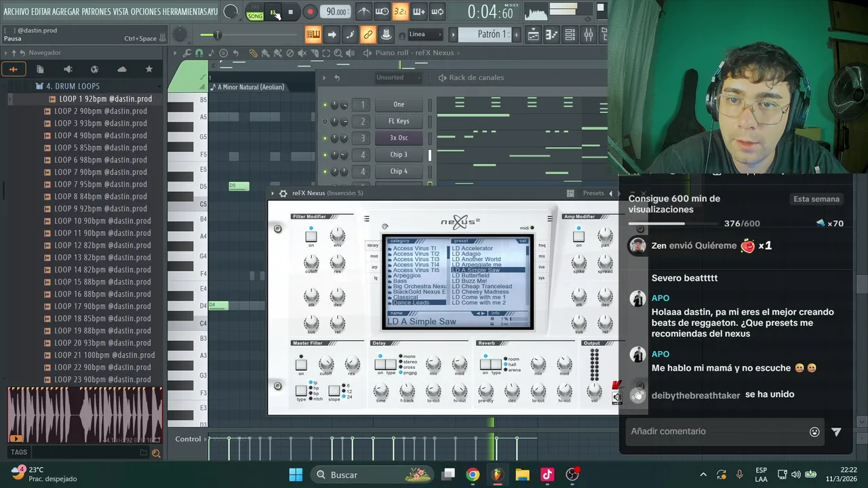Open the OPCIONES menu
Image resolution: width=868 pixels, height=488 pixels.
pyautogui.click(x=145, y=12)
